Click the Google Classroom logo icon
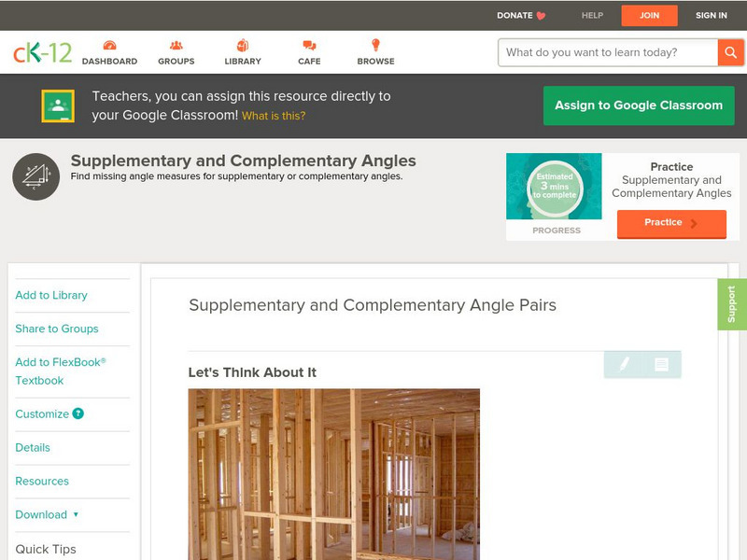Viewport: 747px width, 560px height. (58, 105)
